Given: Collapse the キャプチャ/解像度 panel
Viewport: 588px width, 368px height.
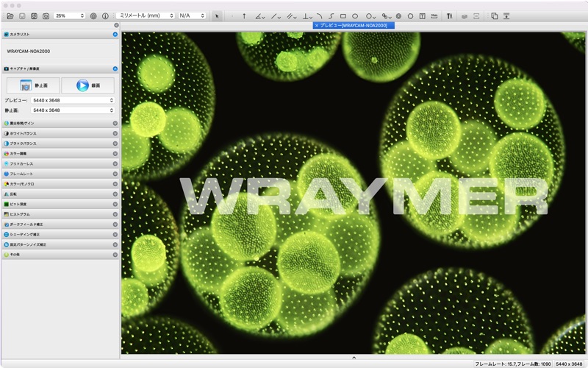Looking at the screenshot, I should (x=115, y=68).
